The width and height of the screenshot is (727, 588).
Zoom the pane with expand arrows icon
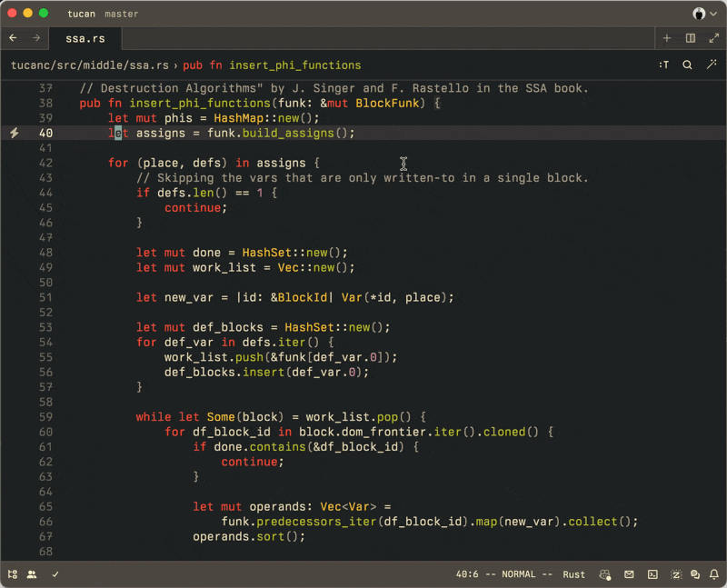[714, 38]
